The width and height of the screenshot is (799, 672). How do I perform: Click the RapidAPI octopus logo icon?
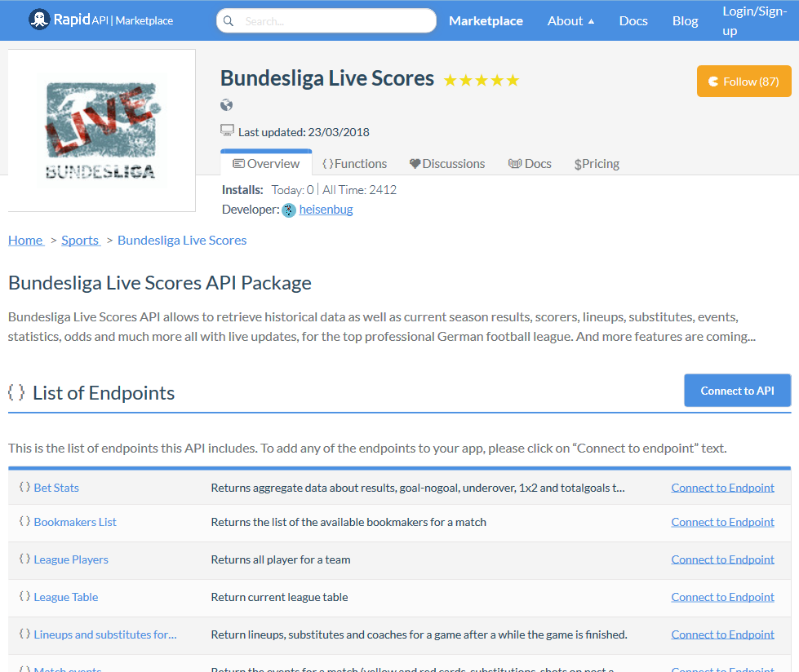[39, 20]
